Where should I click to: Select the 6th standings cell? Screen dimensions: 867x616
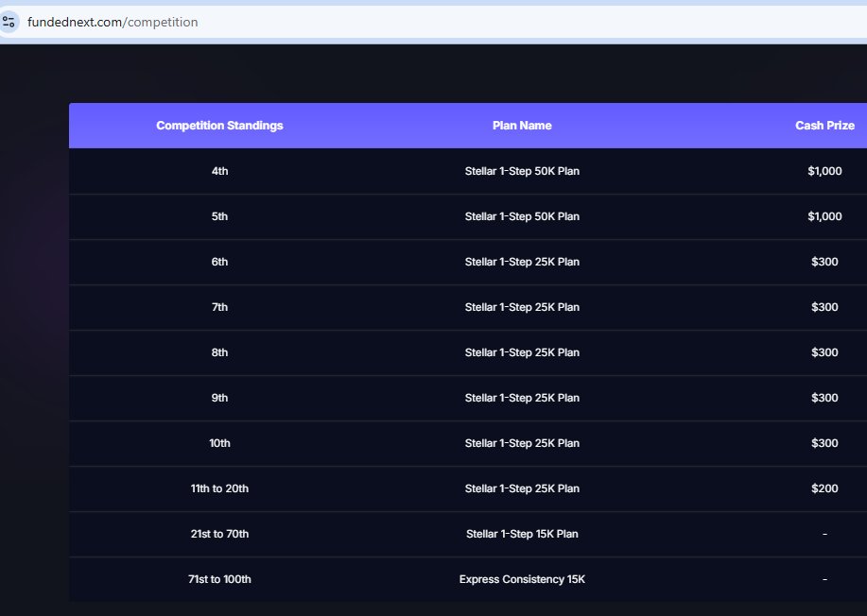[x=219, y=262]
